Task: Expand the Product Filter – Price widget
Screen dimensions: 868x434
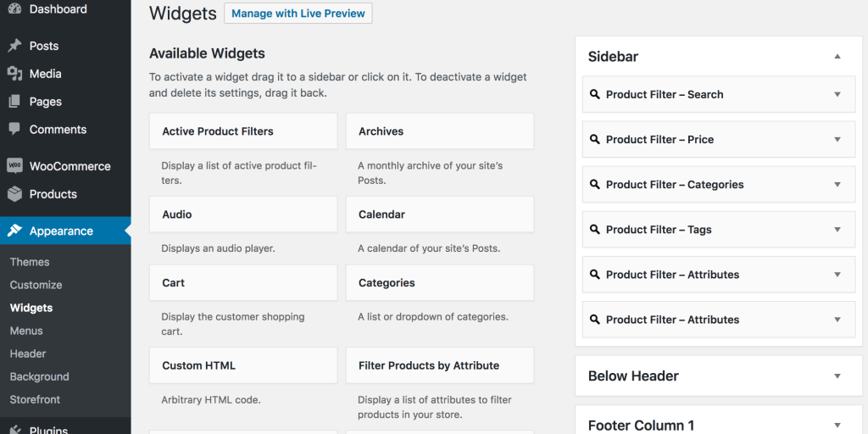Action: pyautogui.click(x=837, y=140)
